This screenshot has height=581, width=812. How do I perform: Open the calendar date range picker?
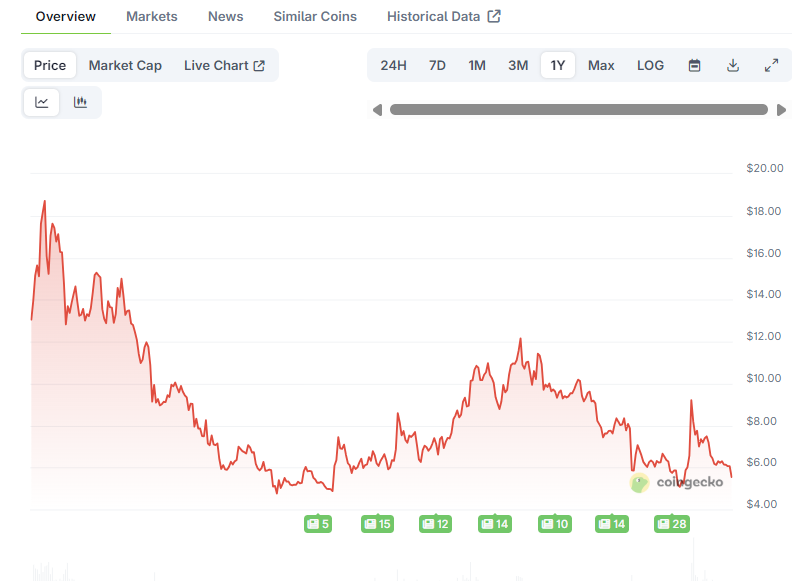pyautogui.click(x=694, y=65)
